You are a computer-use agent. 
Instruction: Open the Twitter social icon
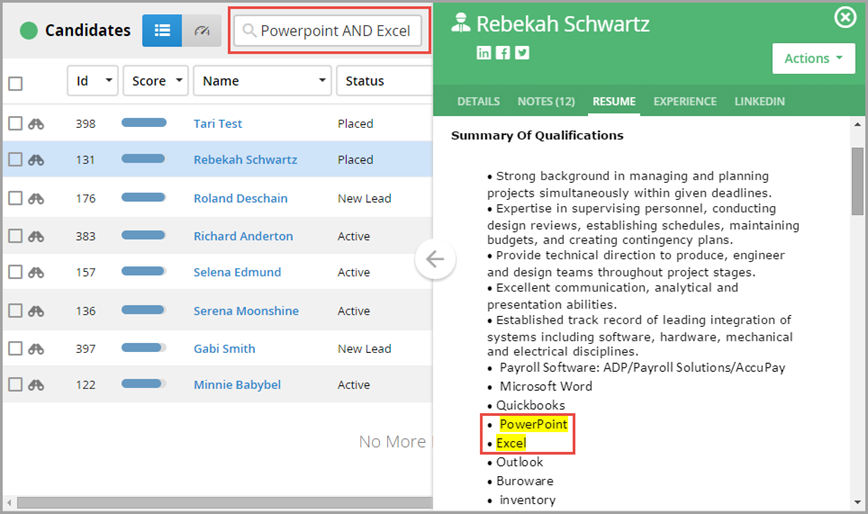click(522, 53)
